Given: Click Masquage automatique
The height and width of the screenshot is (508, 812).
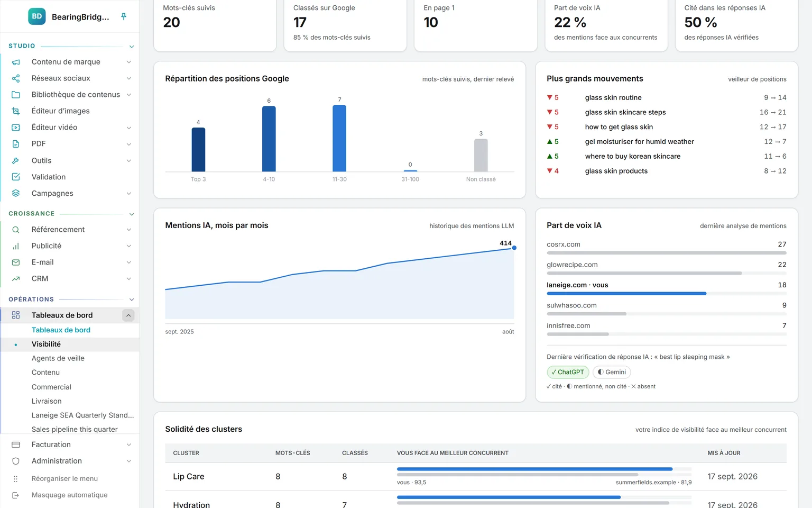Looking at the screenshot, I should tap(69, 495).
